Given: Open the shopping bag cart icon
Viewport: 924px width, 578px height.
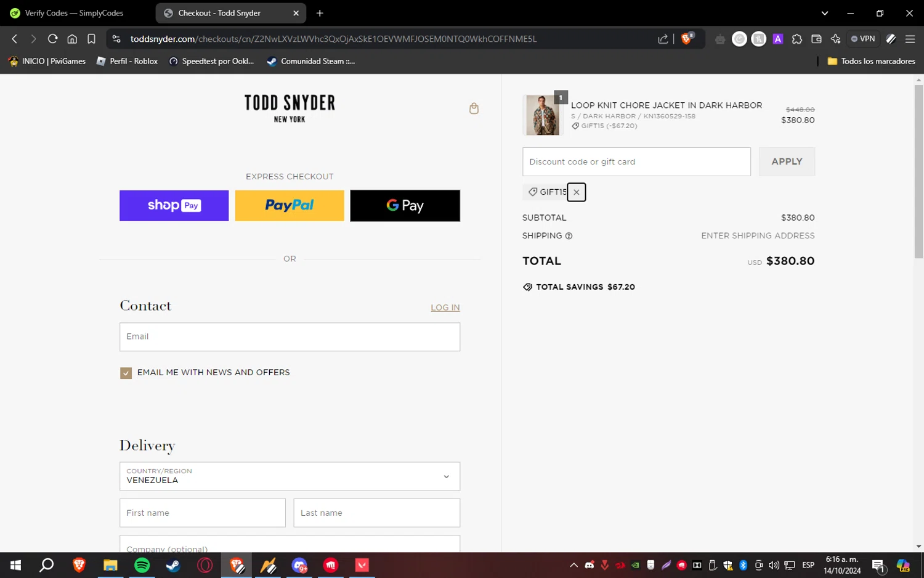Looking at the screenshot, I should 474,108.
